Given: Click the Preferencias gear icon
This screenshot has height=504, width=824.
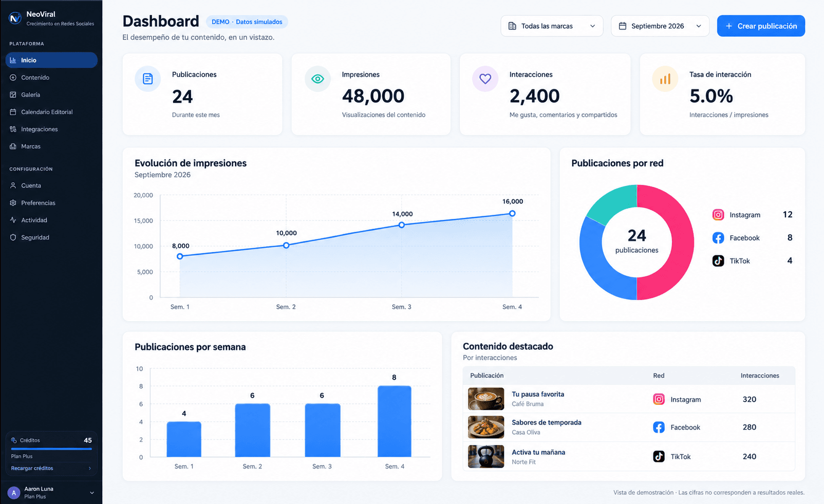Looking at the screenshot, I should [x=13, y=203].
